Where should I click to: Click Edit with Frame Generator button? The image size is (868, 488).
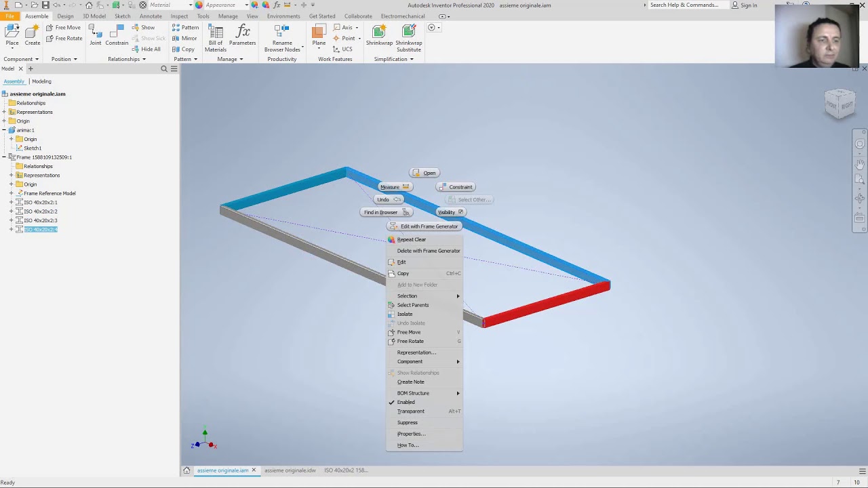(x=424, y=226)
